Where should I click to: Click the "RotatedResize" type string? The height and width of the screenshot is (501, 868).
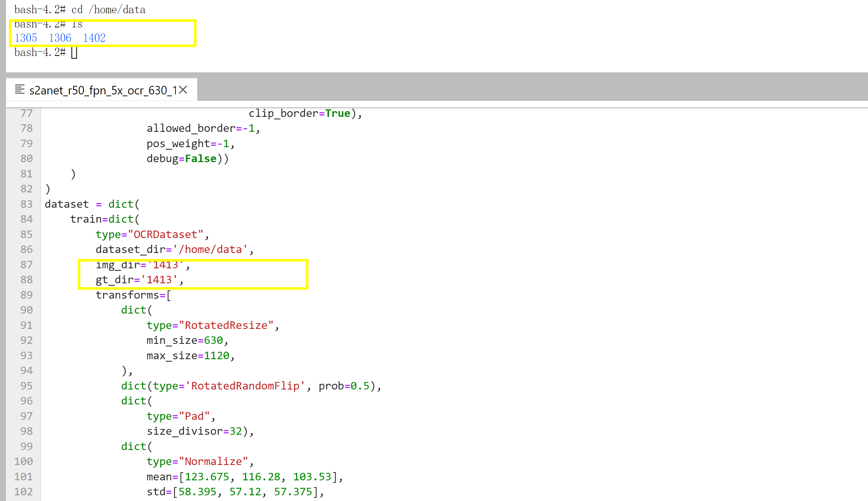coord(226,325)
